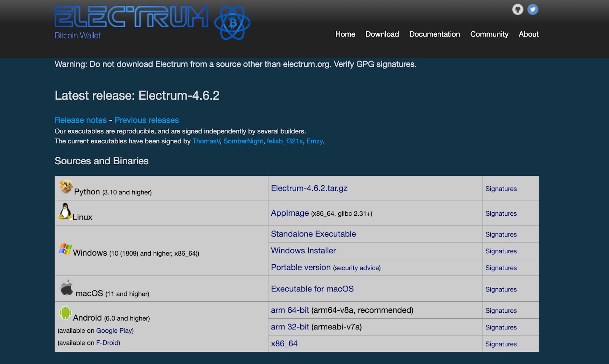This screenshot has width=609, height=364.
Task: Download Android arm 32-bit APK
Action: click(290, 327)
